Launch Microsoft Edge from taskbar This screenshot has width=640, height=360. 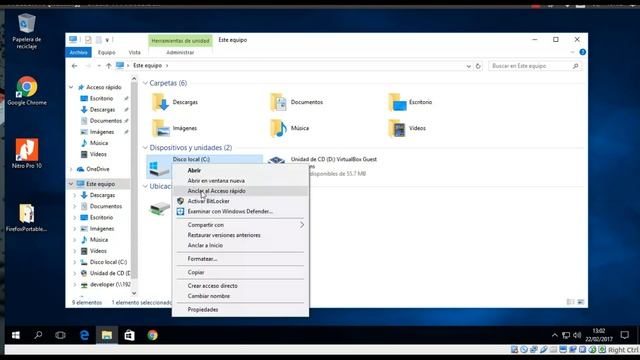coord(84,335)
